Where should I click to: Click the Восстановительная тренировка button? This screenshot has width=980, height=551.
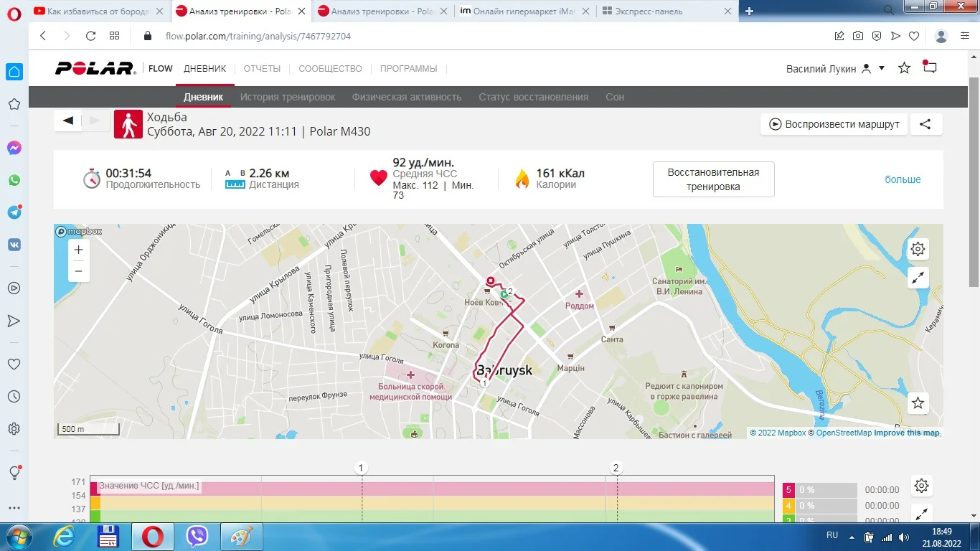point(713,179)
